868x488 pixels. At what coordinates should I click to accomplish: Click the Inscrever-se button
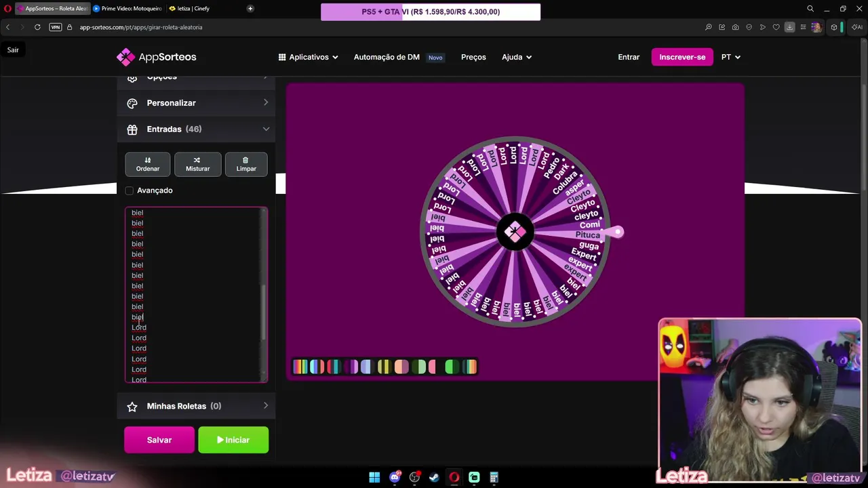682,57
